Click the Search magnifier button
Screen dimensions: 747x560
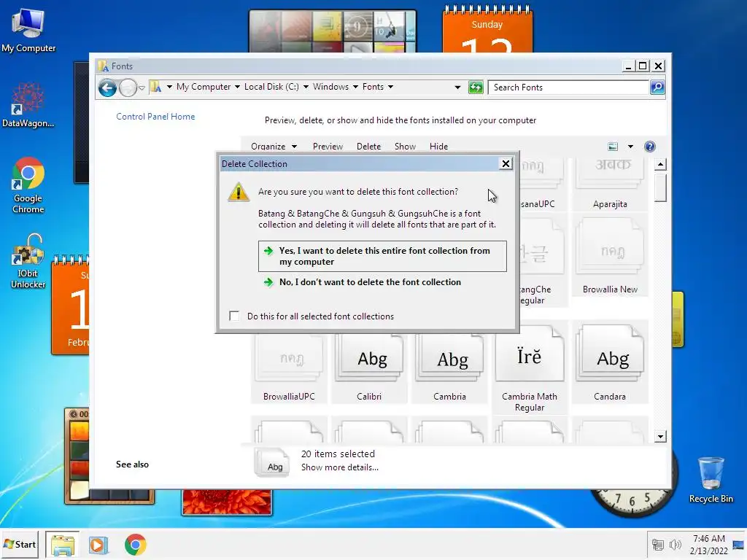(657, 87)
